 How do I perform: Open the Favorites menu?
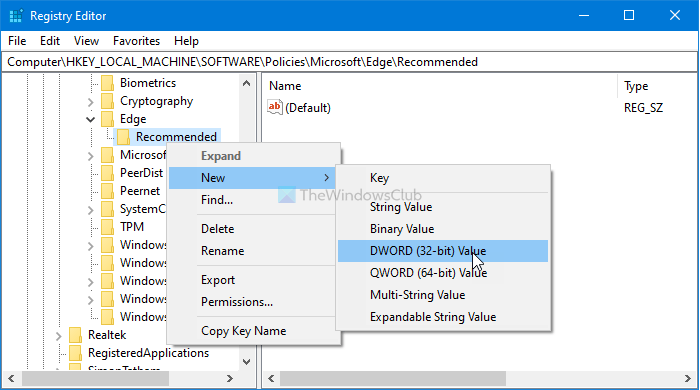click(136, 41)
